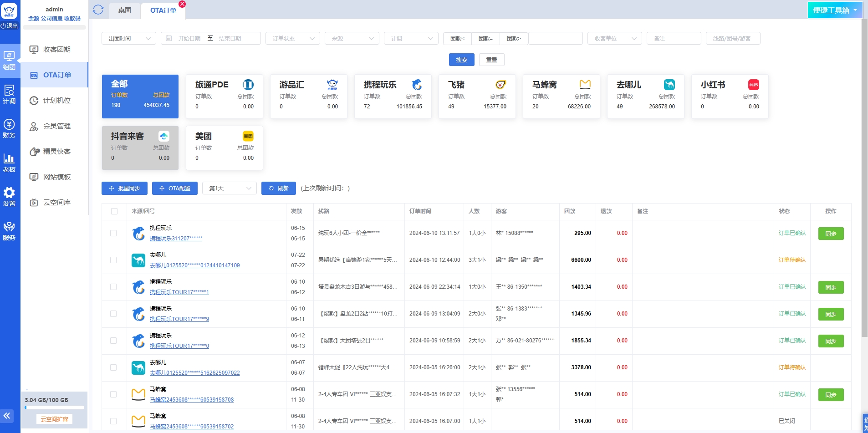This screenshot has height=433, width=868.
Task: Open 收客团期 in the side menu
Action: pyautogui.click(x=55, y=49)
